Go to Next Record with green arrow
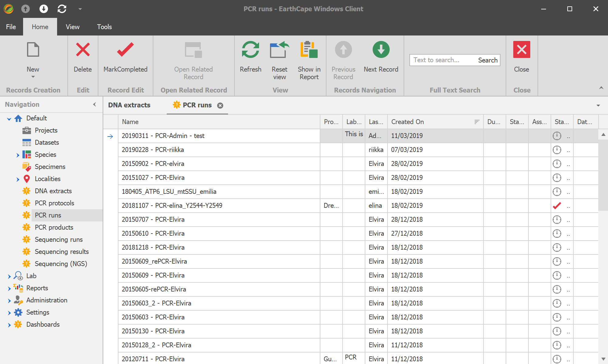Viewport: 608px width, 364px height. 381,49
